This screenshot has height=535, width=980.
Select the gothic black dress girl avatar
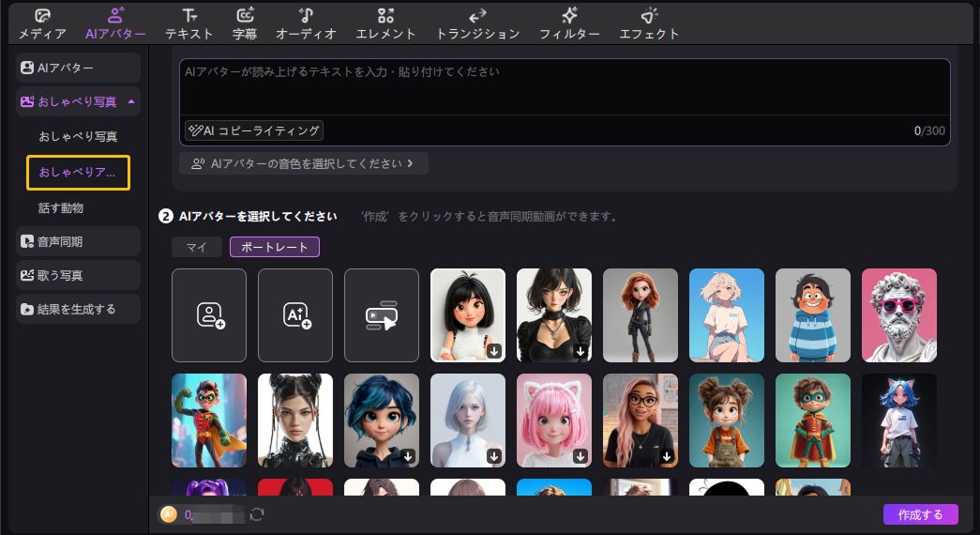pos(553,315)
